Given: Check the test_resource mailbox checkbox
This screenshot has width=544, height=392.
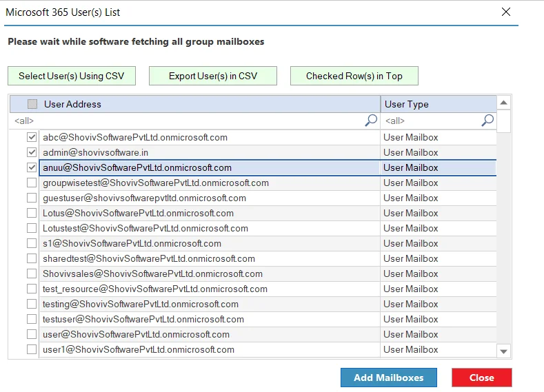Looking at the screenshot, I should pyautogui.click(x=32, y=289).
